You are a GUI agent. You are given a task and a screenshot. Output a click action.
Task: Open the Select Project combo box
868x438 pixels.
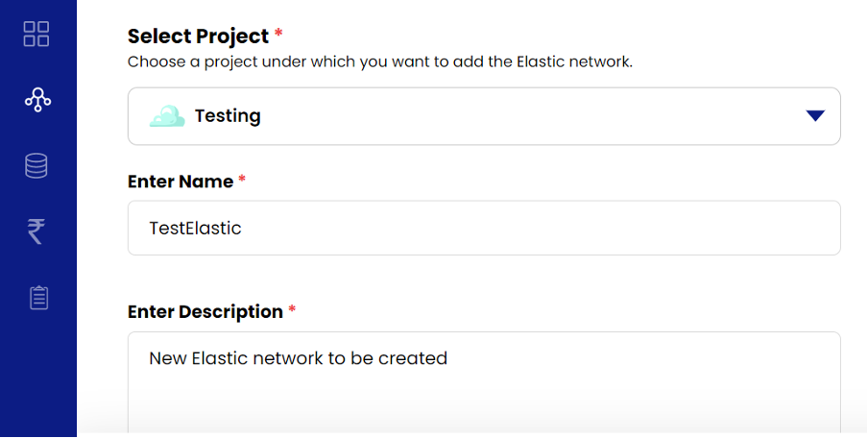pyautogui.click(x=484, y=116)
